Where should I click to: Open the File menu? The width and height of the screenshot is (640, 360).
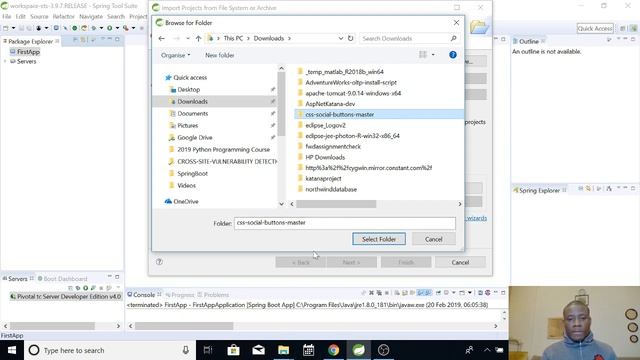click(x=7, y=16)
